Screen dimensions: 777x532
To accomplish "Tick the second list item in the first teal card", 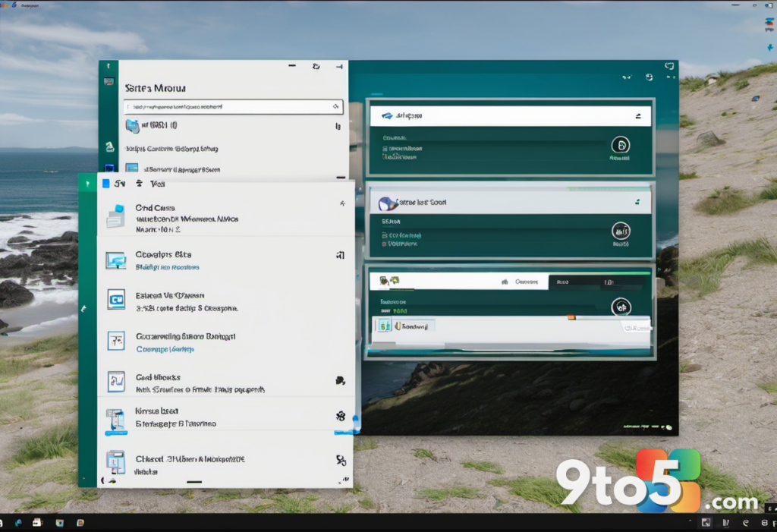I will pos(399,156).
